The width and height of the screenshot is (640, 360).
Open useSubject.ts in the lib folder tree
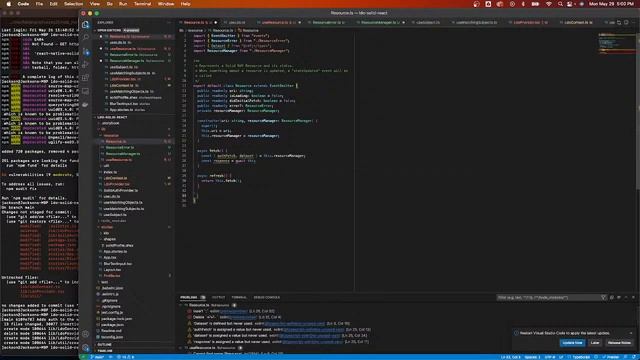click(115, 215)
